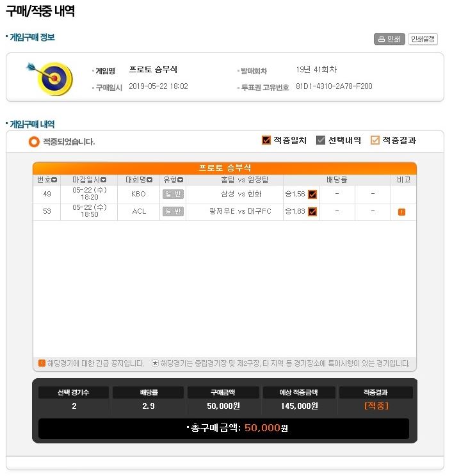The height and width of the screenshot is (476, 452).
Task: Click the 일반 type badge for ACL match
Action: 173,211
